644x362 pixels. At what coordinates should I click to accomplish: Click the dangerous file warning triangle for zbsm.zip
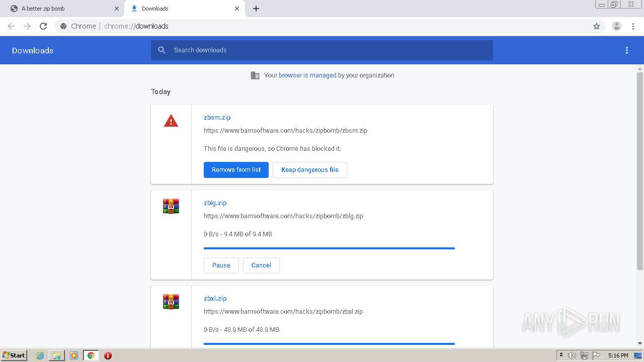(x=171, y=121)
